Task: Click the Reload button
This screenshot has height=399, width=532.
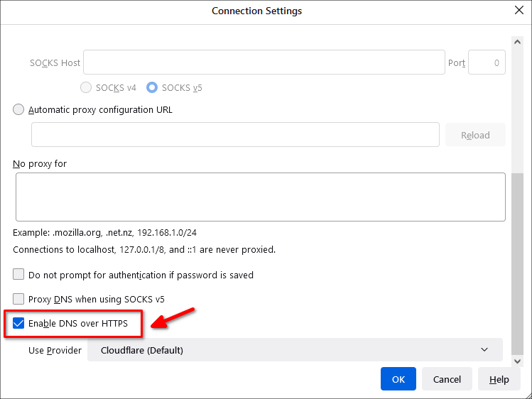Action: pos(475,135)
